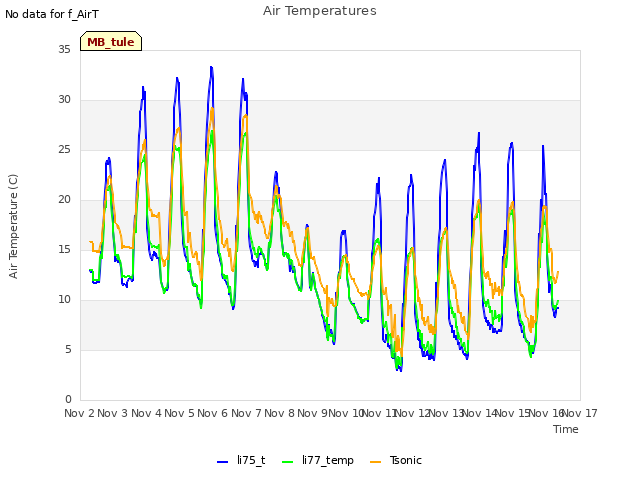
Task: Click the Nov 4 tick label
Action: 146,413
